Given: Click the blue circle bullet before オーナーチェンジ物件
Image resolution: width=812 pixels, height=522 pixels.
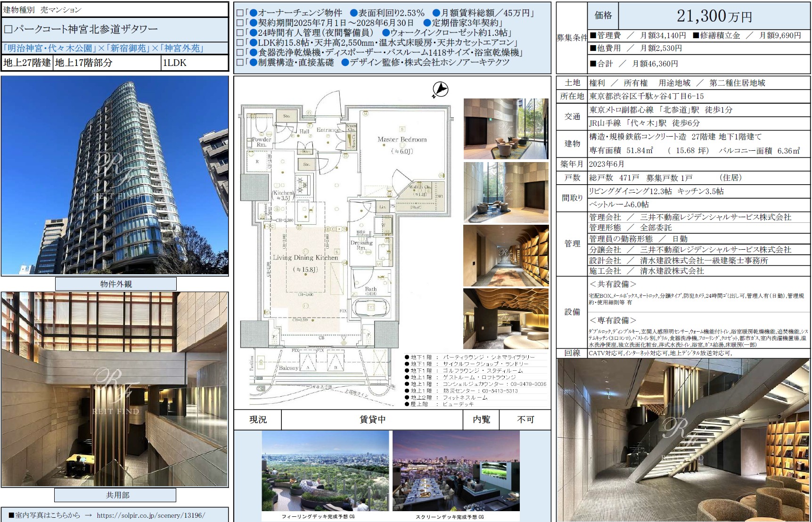Looking at the screenshot, I should [253, 13].
